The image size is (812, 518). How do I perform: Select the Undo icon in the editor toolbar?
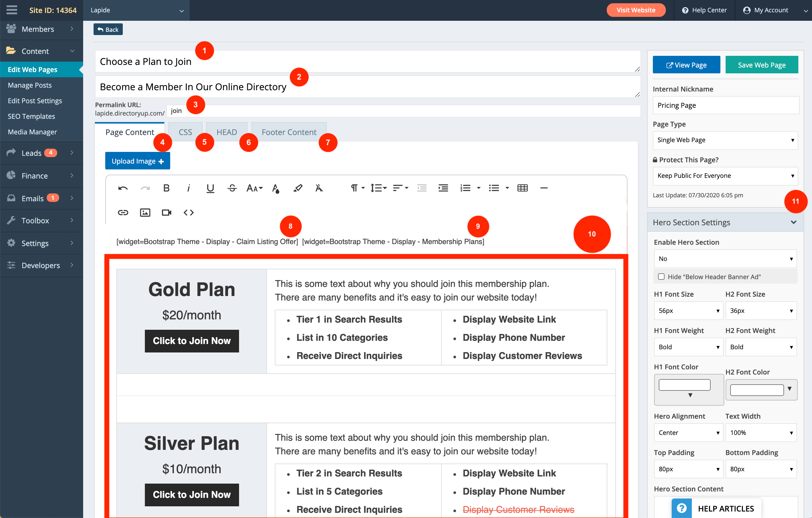coord(123,188)
